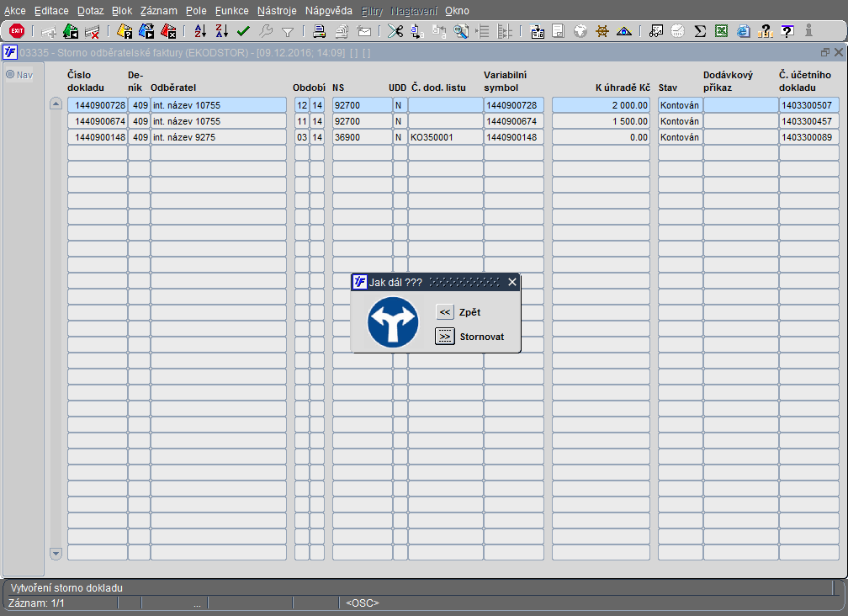Click the printer icon in toolbar
This screenshot has height=616, width=848.
tap(320, 31)
